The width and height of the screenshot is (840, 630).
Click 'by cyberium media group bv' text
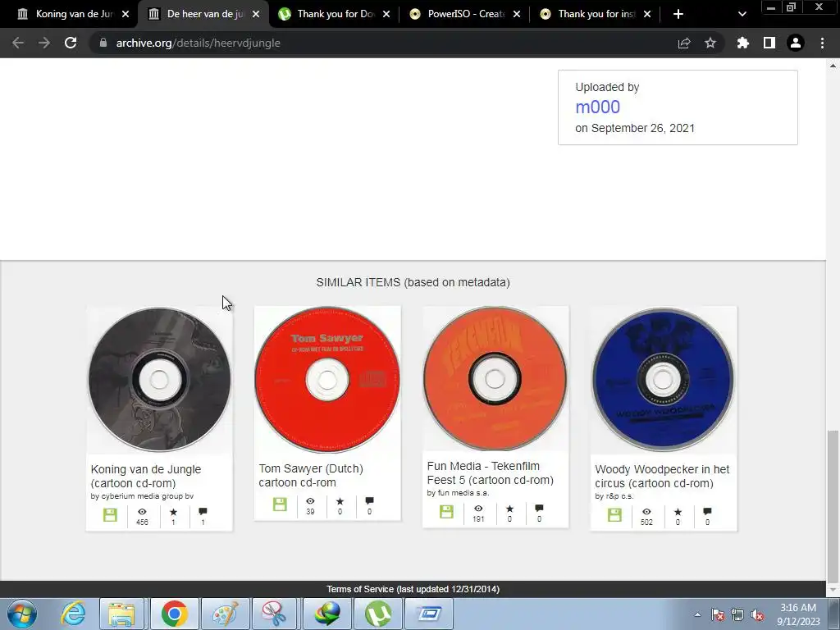[142, 496]
